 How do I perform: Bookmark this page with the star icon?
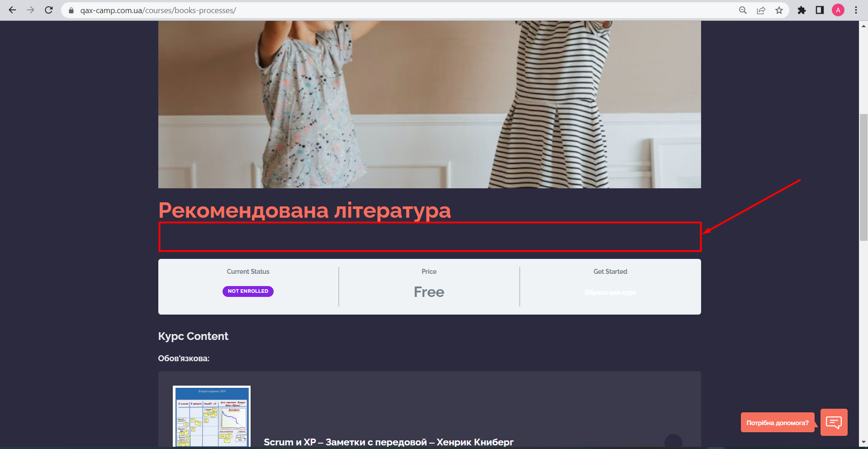click(x=779, y=10)
